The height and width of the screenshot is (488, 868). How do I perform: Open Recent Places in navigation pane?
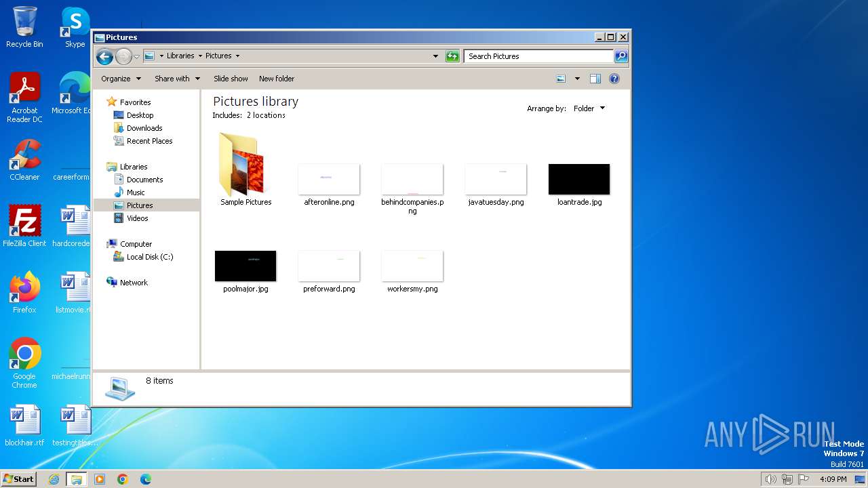149,141
